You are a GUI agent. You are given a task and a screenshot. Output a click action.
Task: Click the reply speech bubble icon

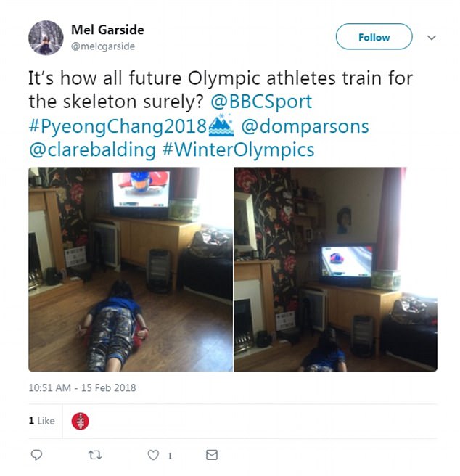coord(36,455)
